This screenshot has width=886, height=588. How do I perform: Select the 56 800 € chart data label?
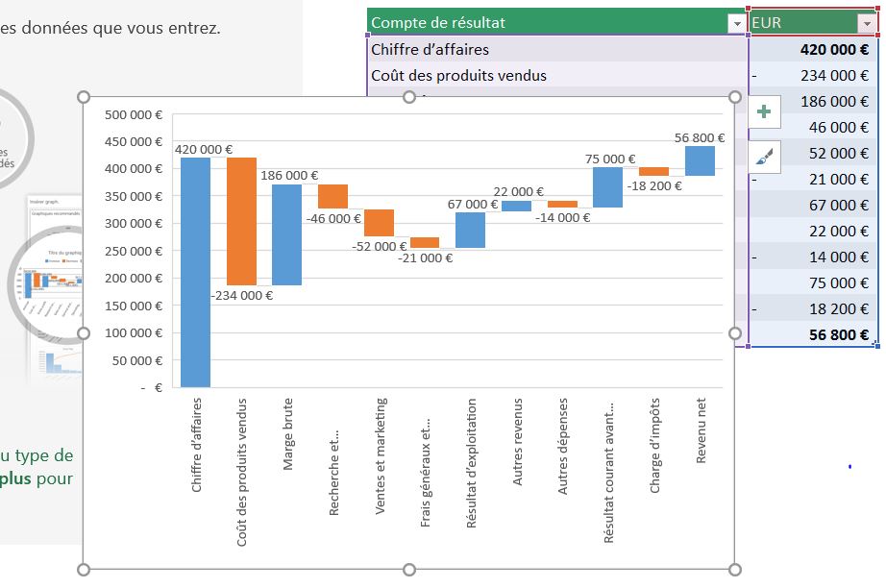coord(700,137)
